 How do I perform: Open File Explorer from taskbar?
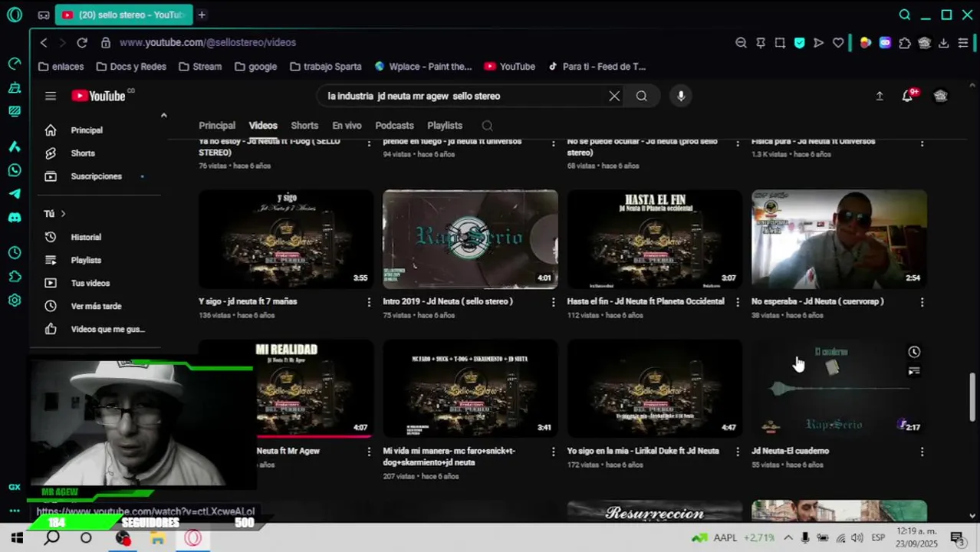click(x=157, y=538)
